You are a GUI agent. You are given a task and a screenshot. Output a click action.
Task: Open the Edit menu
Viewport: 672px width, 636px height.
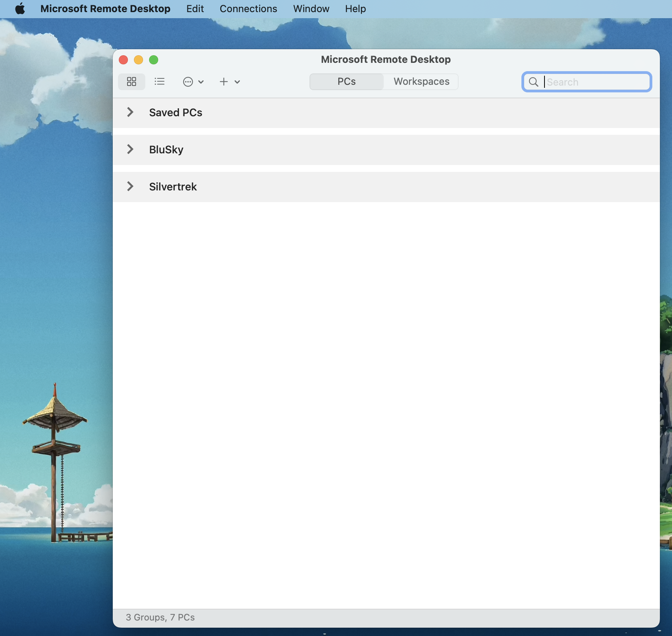tap(195, 9)
